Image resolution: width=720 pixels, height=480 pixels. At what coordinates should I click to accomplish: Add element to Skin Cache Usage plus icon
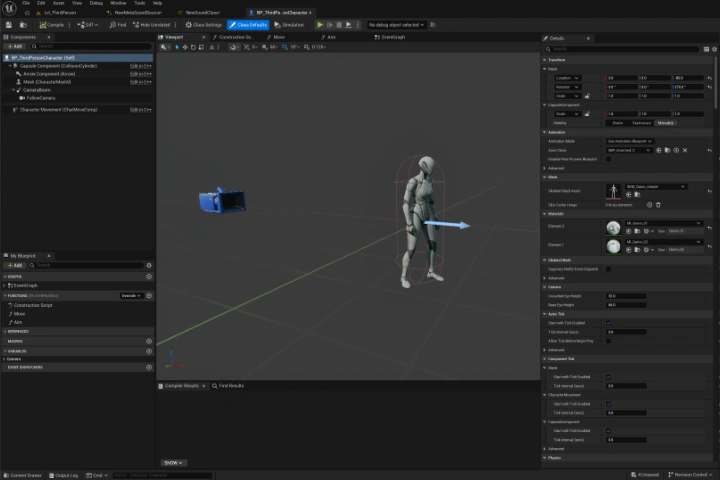pyautogui.click(x=649, y=205)
